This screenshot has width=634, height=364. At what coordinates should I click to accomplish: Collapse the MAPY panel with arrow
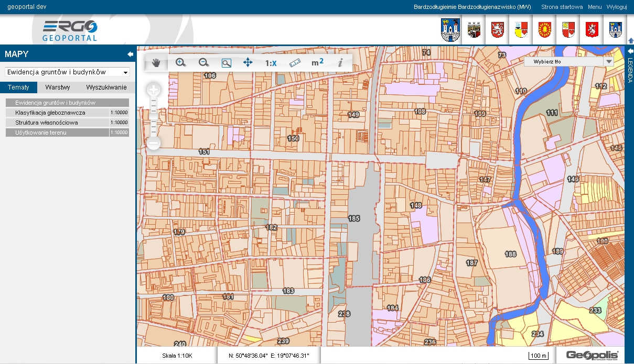pyautogui.click(x=130, y=54)
